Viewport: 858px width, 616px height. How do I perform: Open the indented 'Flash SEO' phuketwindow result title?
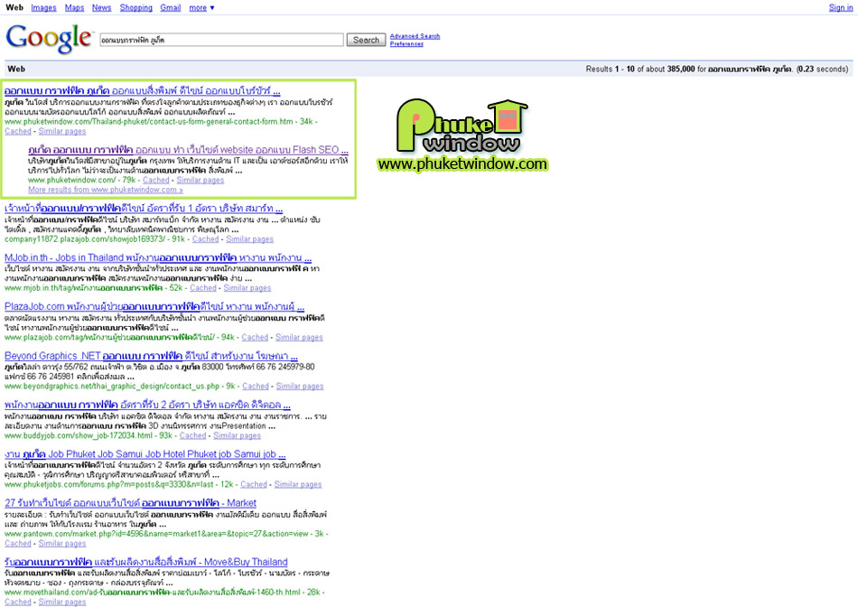point(188,150)
